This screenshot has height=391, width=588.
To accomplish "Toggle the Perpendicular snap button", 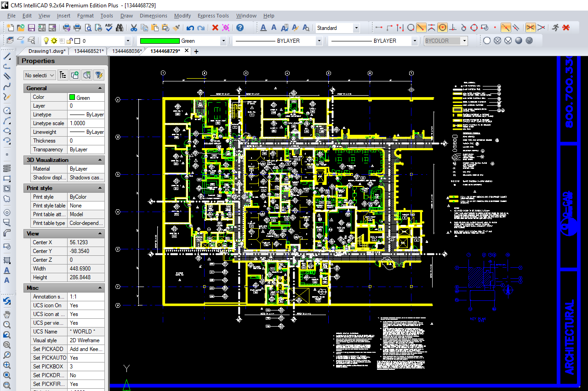I will (453, 28).
